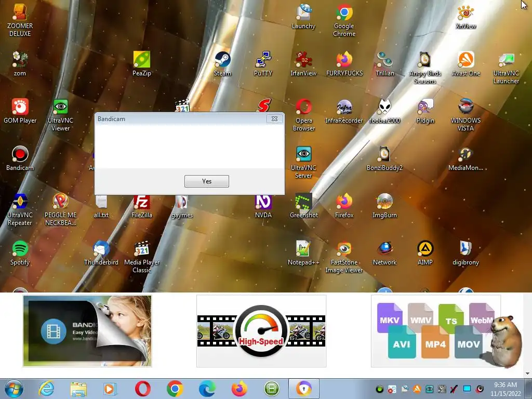Select the ImgBurn desktop icon

tap(385, 206)
